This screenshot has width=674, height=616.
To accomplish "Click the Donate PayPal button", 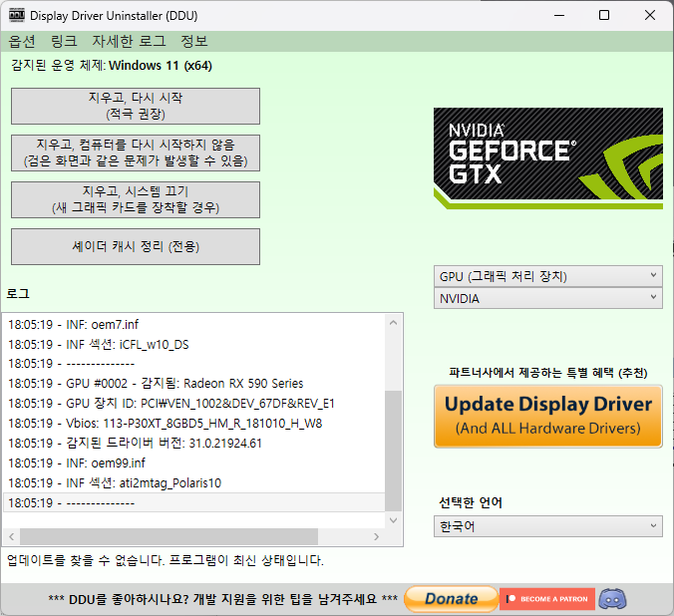I will (451, 599).
